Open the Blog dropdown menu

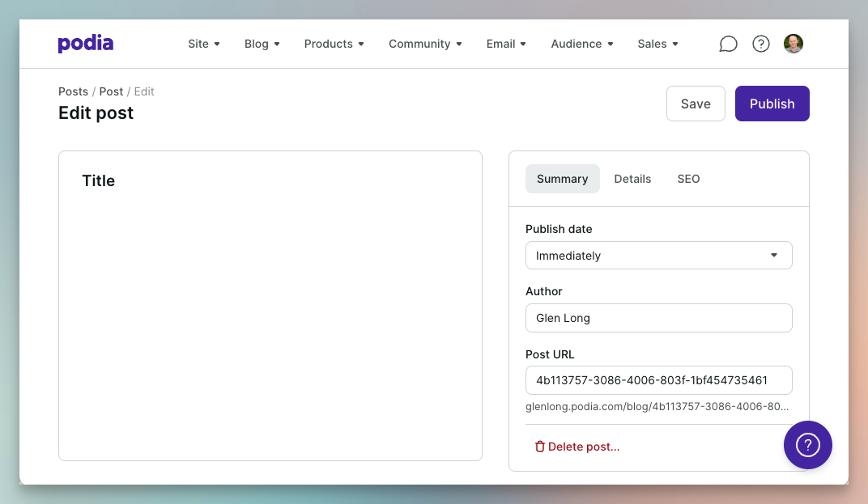[262, 44]
